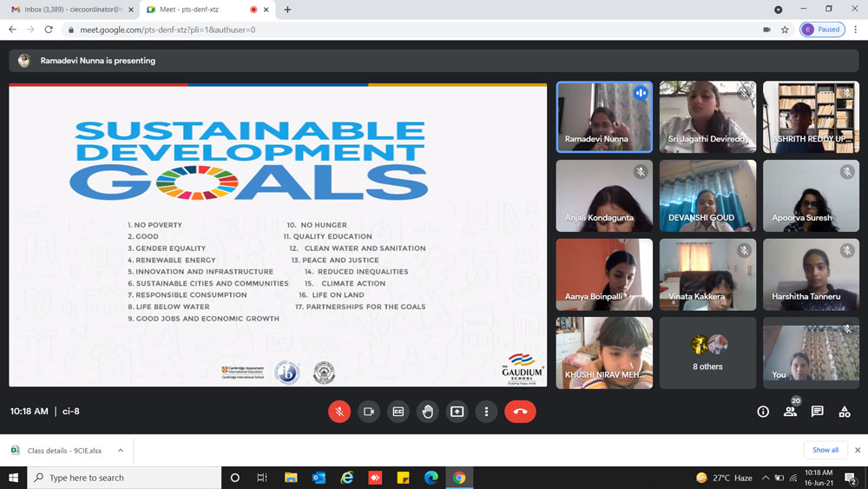Open the Chrome profile Paused button
This screenshot has height=489, width=868.
(822, 30)
